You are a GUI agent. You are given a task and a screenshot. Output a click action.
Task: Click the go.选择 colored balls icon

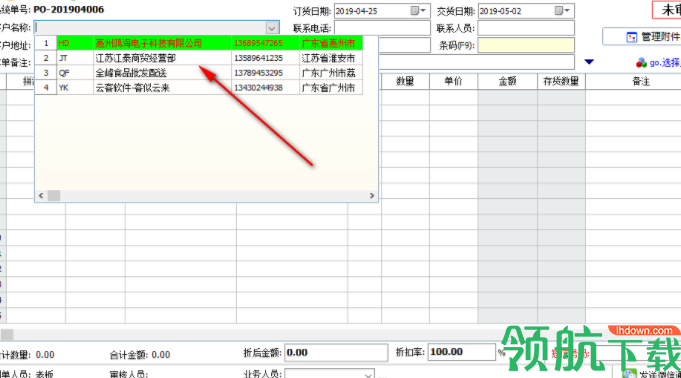point(641,63)
